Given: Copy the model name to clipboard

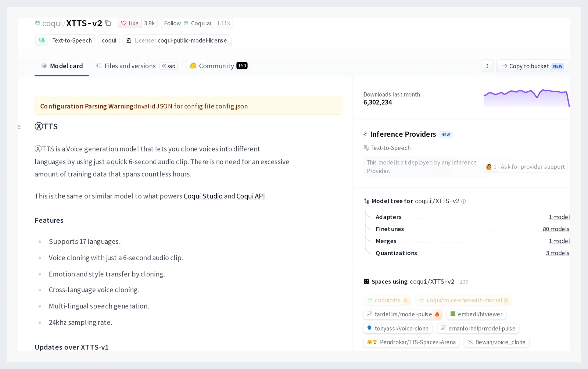Looking at the screenshot, I should point(108,23).
